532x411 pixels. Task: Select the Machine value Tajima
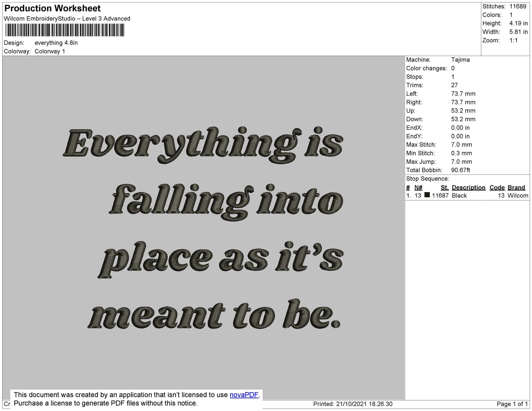click(460, 60)
